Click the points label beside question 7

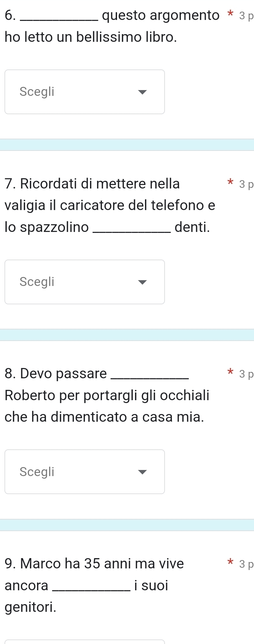[x=246, y=184]
